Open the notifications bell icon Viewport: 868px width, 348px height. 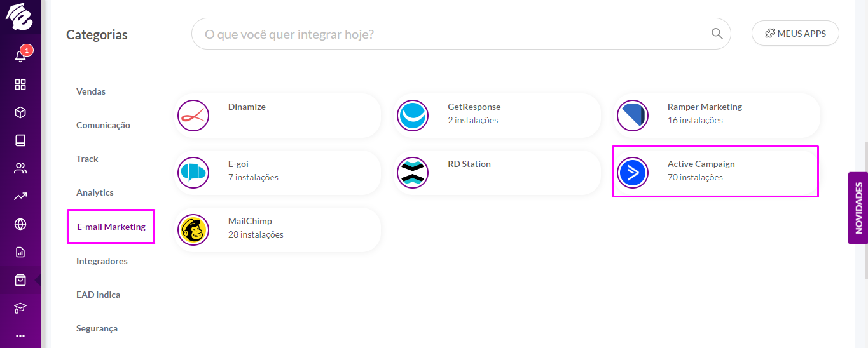click(x=20, y=56)
